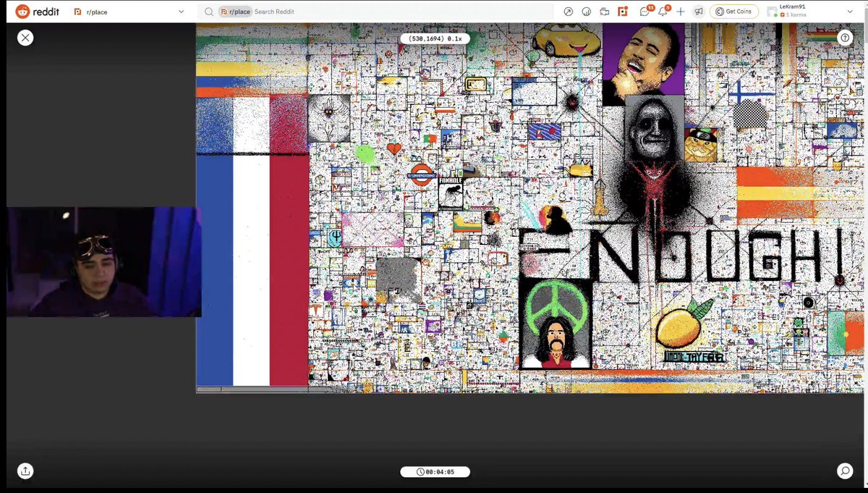Click the r/place chip in search bar

[235, 12]
